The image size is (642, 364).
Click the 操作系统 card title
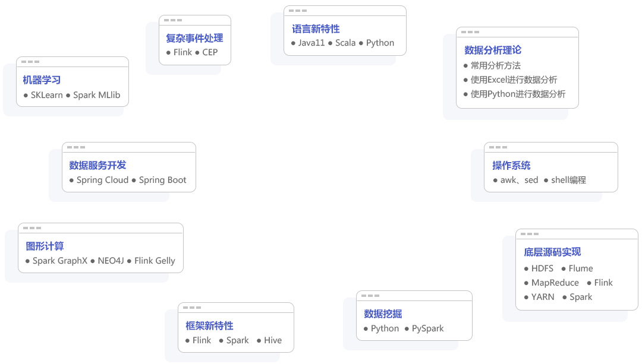pos(511,166)
